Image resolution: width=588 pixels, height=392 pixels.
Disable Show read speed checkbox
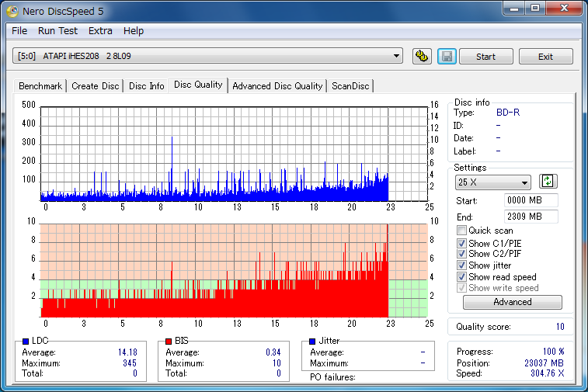point(461,277)
